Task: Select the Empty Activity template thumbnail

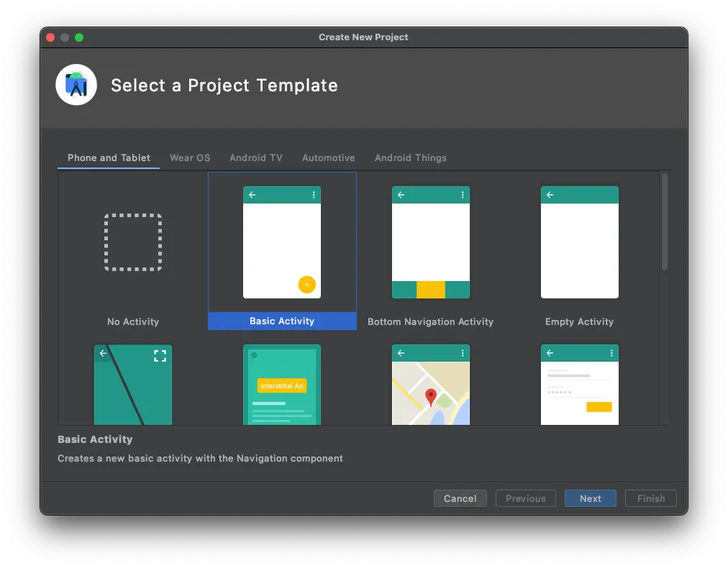Action: click(579, 242)
